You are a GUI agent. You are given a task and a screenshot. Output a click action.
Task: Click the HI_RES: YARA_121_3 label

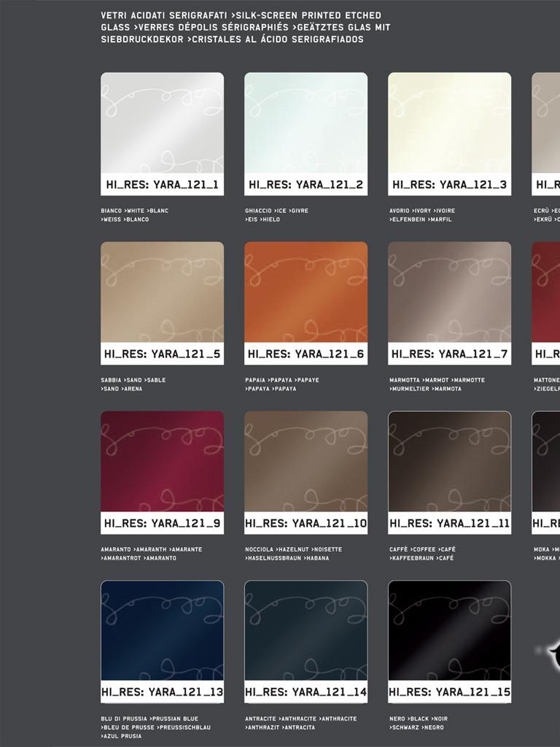449,185
